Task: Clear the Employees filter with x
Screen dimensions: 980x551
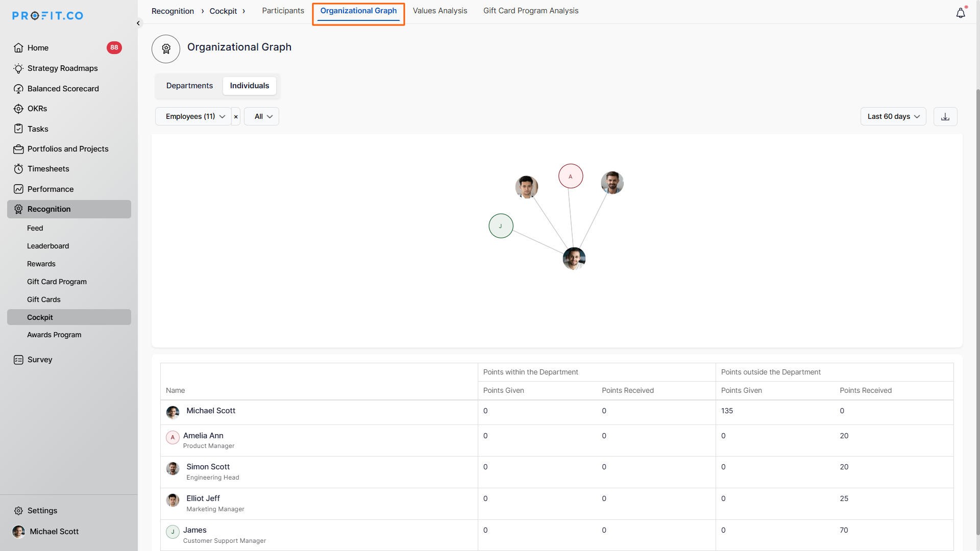Action: click(236, 117)
